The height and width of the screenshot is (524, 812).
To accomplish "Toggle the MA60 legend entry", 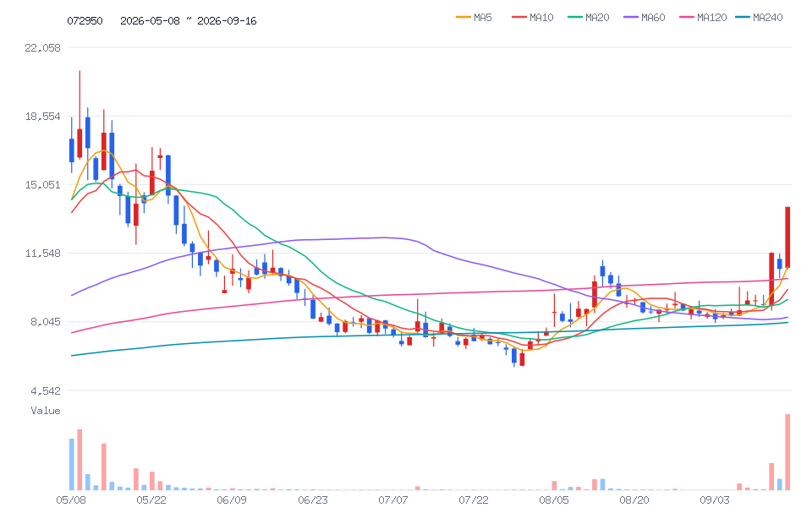I will [x=645, y=18].
